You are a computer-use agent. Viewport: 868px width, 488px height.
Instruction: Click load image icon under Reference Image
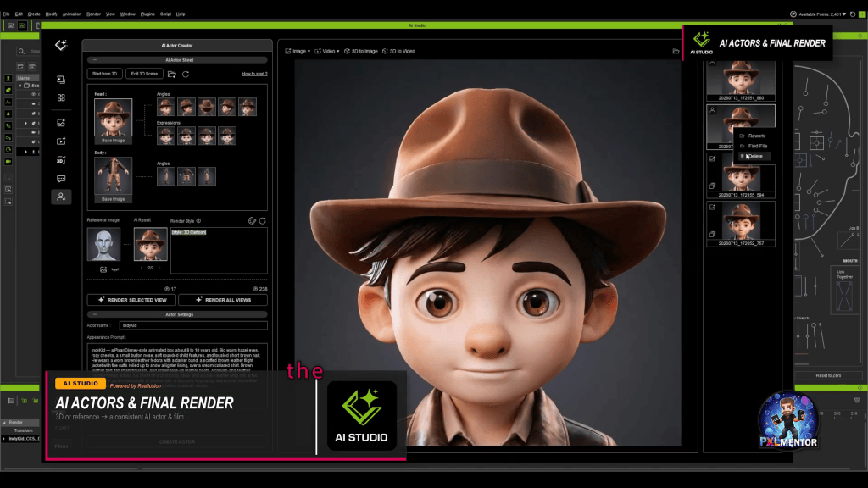[103, 269]
